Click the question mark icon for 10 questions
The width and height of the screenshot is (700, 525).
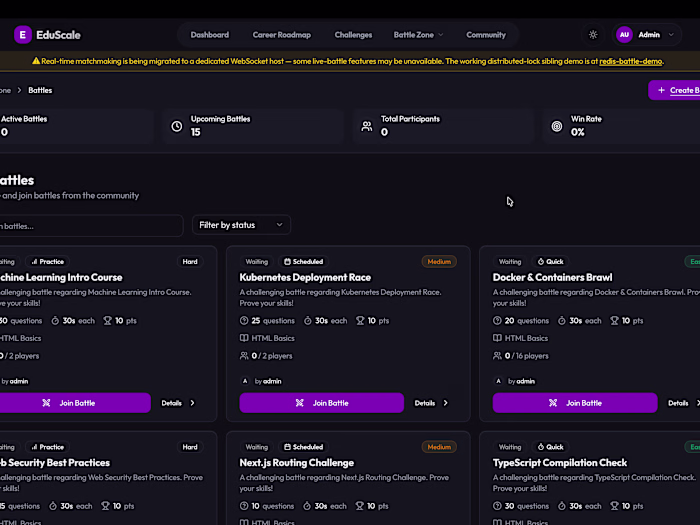click(244, 506)
